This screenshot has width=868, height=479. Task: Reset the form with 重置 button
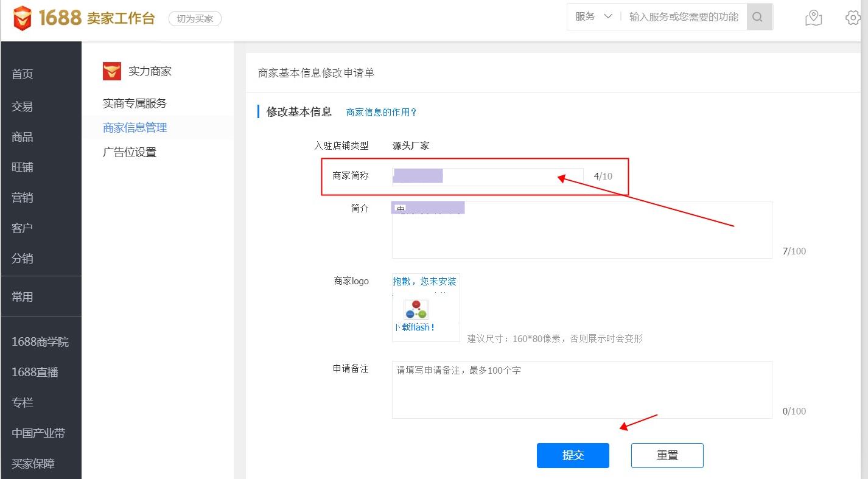pos(667,455)
